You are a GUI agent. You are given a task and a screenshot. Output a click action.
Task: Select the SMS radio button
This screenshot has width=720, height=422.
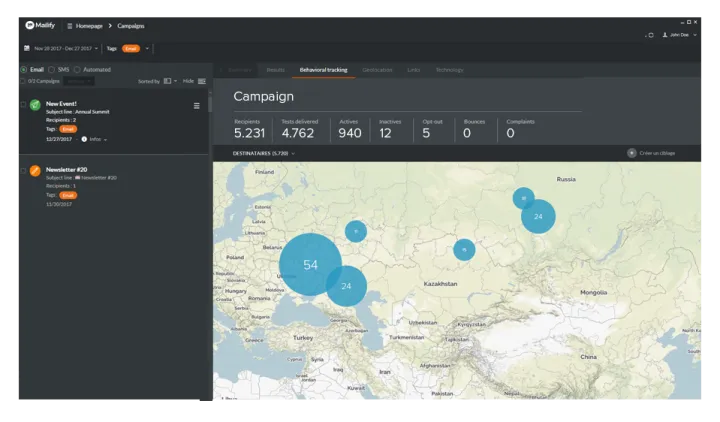(x=50, y=70)
